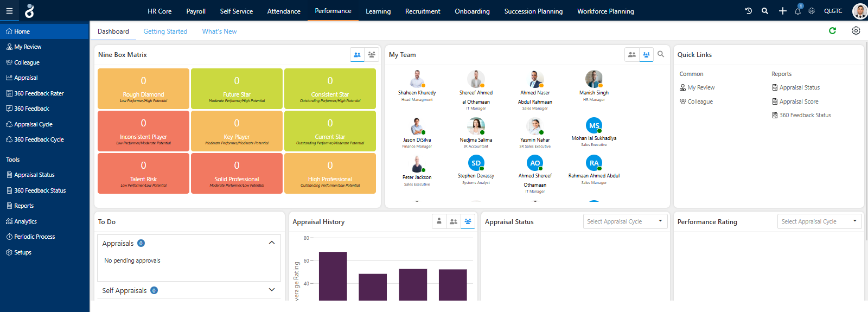The width and height of the screenshot is (868, 312).
Task: Open Manish Singh team member card
Action: pos(594,86)
